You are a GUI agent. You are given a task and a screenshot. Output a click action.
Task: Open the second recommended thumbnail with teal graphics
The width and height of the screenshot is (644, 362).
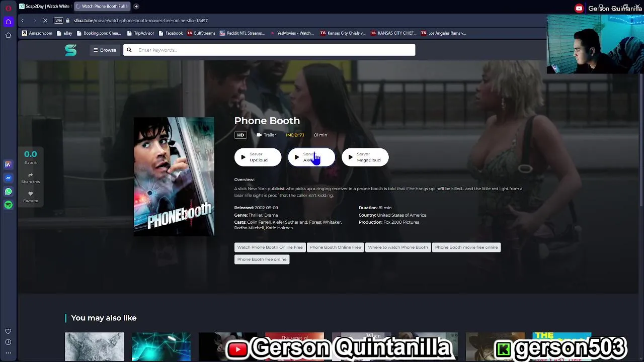coord(161,346)
